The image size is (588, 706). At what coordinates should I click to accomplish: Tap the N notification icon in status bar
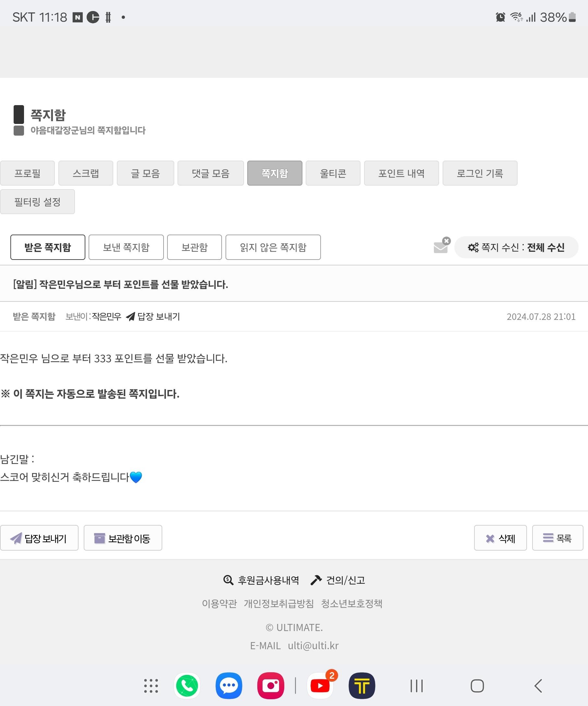coord(78,17)
